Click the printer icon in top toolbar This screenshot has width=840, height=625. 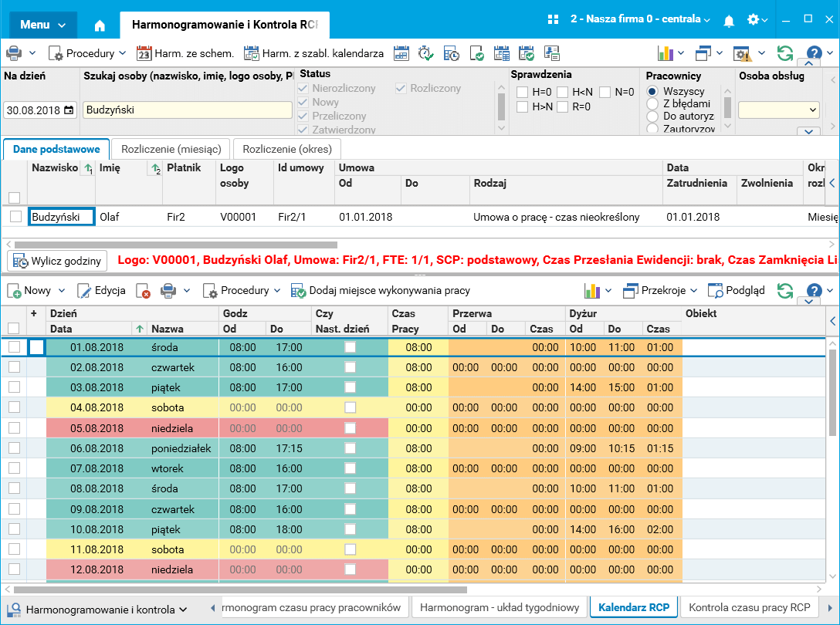[x=14, y=53]
